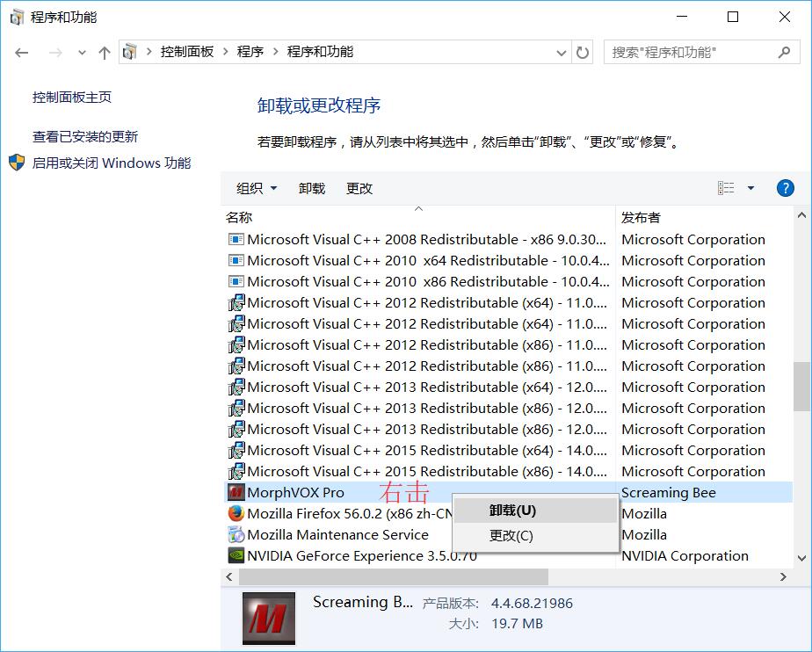Click the forward navigation arrow
The height and width of the screenshot is (652, 812).
55,53
